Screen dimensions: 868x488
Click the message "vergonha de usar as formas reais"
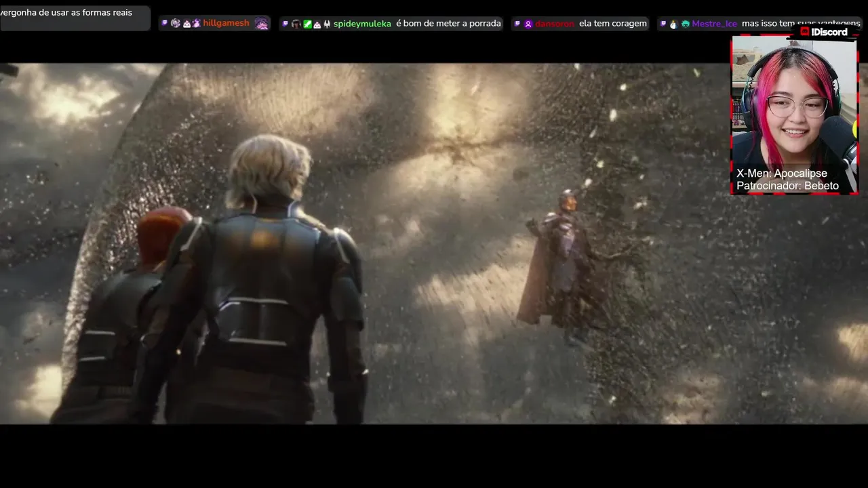[x=66, y=12]
